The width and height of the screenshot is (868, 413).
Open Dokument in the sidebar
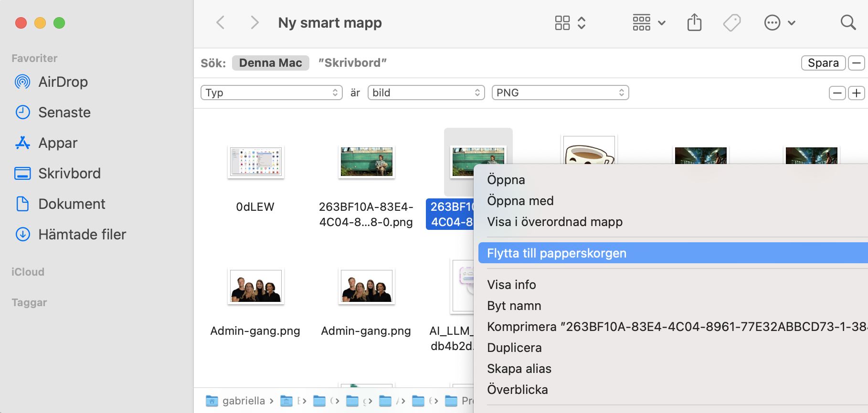tap(60, 204)
